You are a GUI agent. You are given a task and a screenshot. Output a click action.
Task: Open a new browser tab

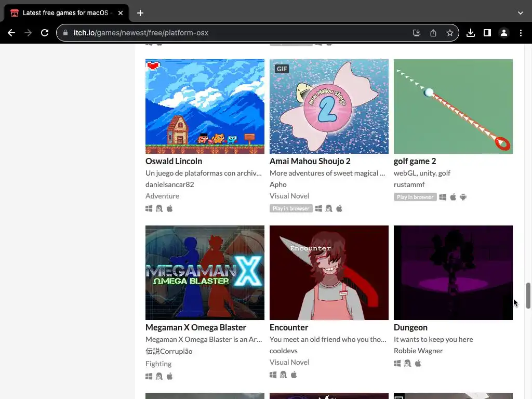click(x=140, y=13)
